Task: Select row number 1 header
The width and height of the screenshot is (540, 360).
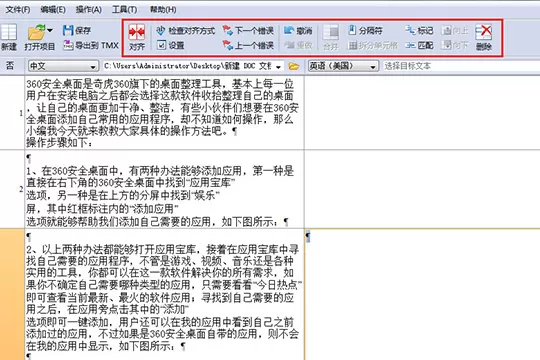Action: tap(12, 113)
